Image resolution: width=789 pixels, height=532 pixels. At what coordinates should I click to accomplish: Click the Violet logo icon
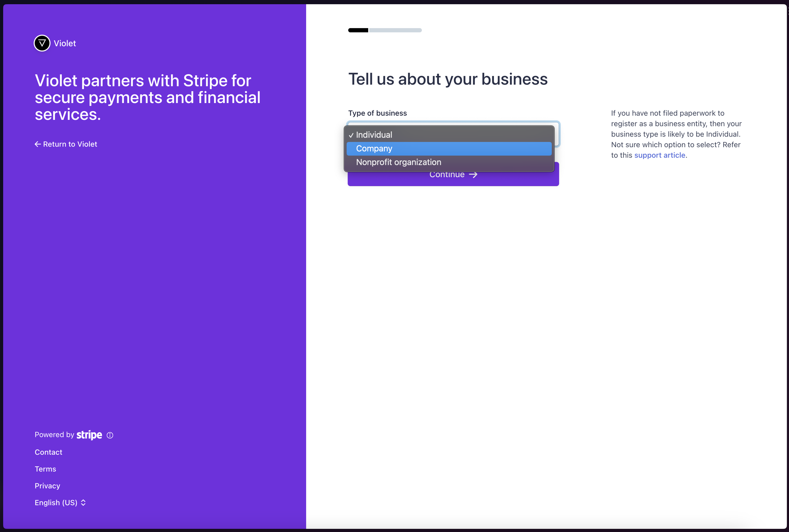point(42,43)
